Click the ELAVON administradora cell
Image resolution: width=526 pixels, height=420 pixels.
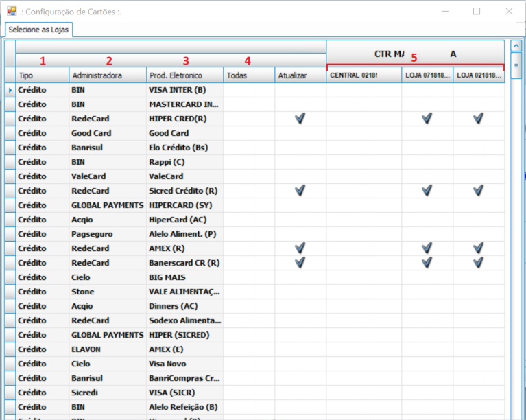point(108,349)
